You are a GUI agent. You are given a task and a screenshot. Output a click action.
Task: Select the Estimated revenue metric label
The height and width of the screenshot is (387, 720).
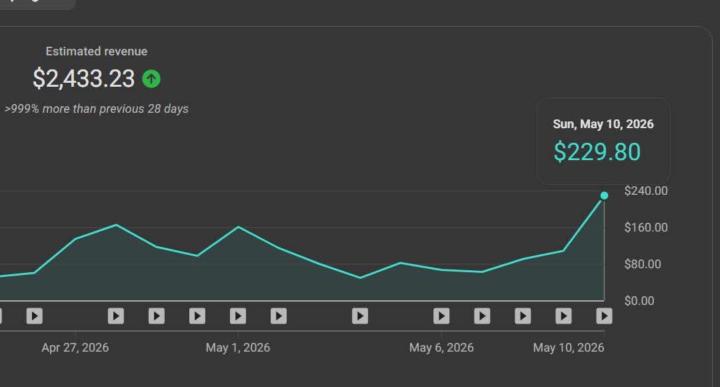(96, 51)
